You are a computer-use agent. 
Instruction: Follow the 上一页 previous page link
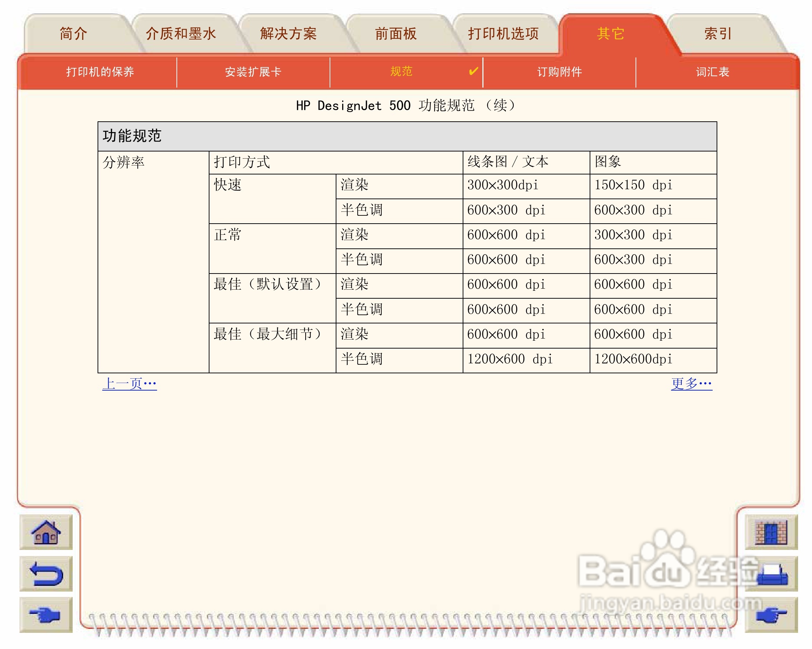point(129,384)
